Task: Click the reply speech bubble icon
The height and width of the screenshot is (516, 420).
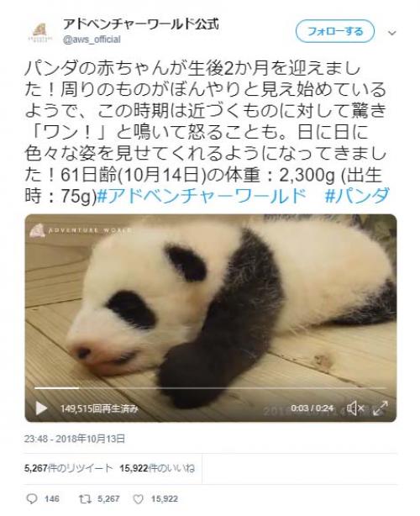Action: point(32,499)
